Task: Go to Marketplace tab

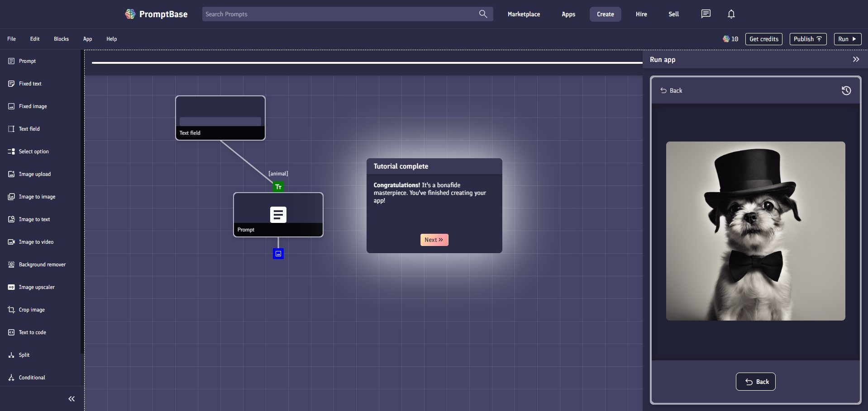Action: [x=524, y=14]
